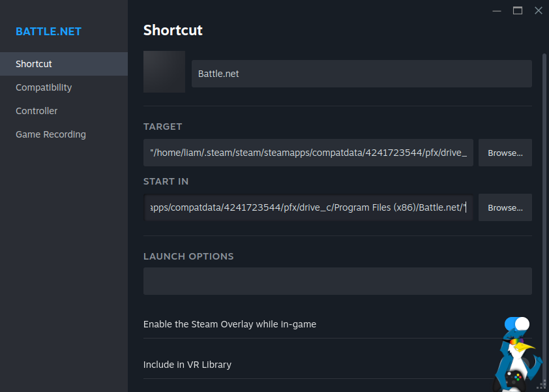The height and width of the screenshot is (392, 549).
Task: Click the Include in VR Library option
Action: coord(187,365)
